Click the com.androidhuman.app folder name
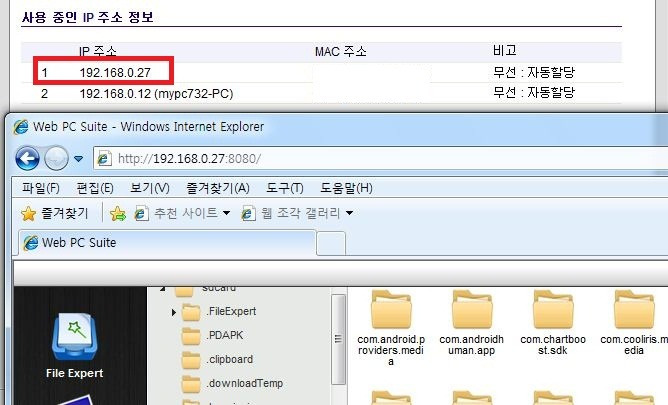Image resolution: width=668 pixels, height=405 pixels. 472,345
